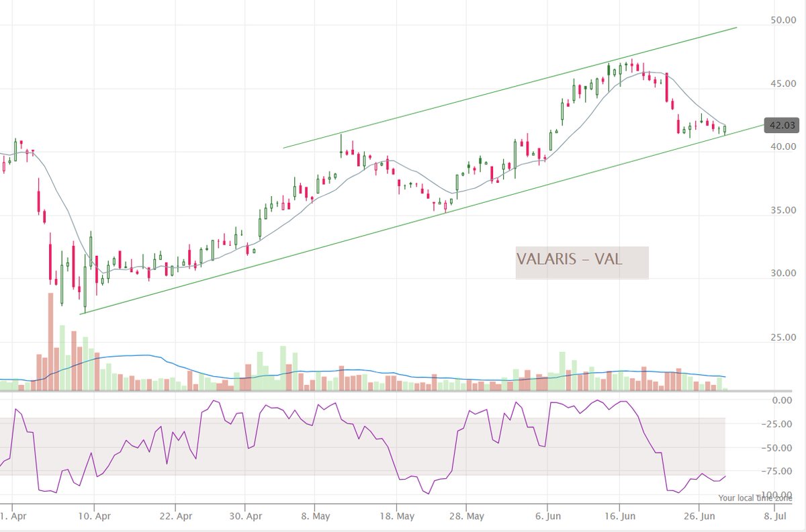
Task: Click the 30. Apr date label
Action: click(x=245, y=517)
